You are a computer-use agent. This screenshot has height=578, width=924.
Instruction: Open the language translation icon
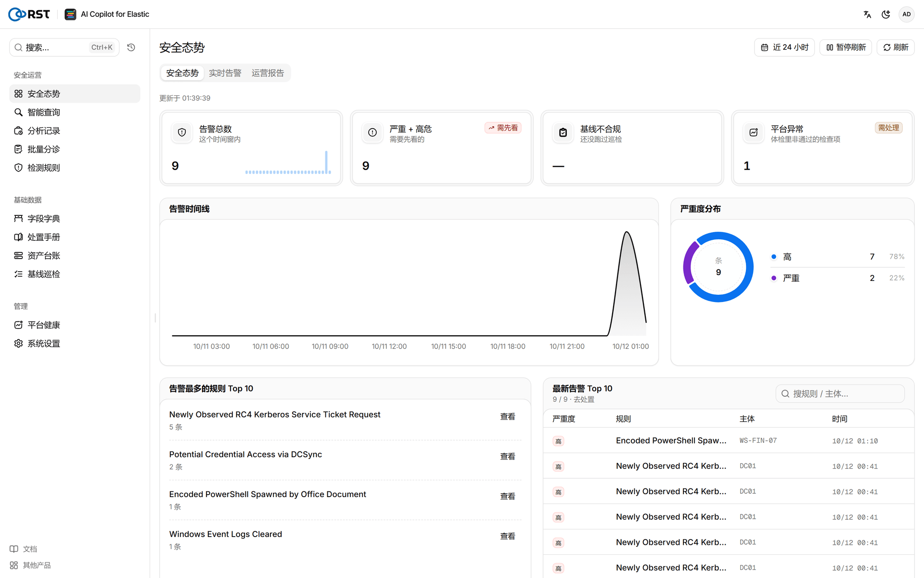867,14
